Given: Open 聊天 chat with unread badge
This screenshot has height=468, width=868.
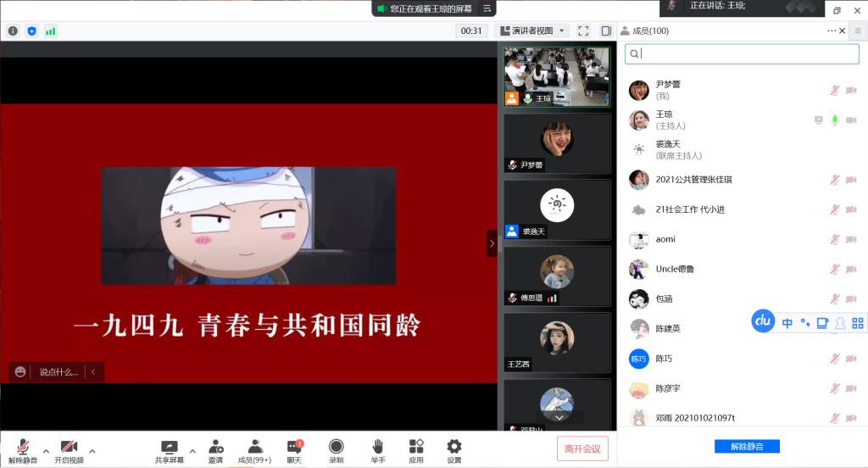Looking at the screenshot, I should coord(293,448).
